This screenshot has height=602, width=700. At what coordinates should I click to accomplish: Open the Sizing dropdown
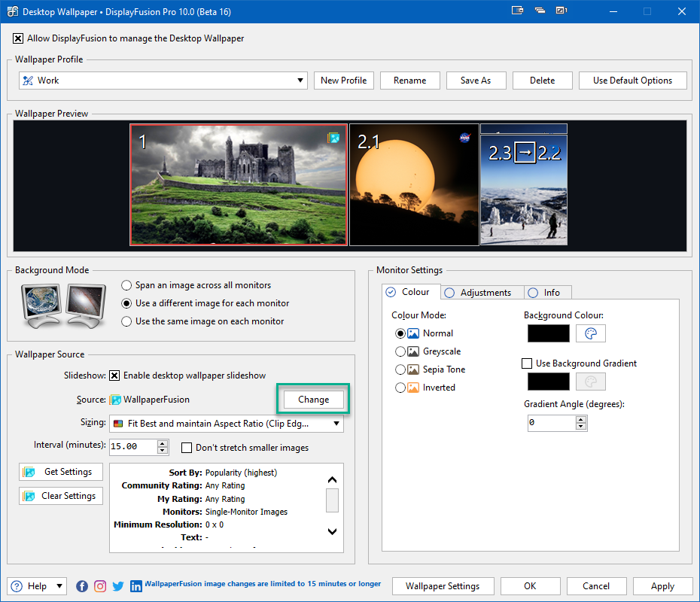click(x=336, y=424)
